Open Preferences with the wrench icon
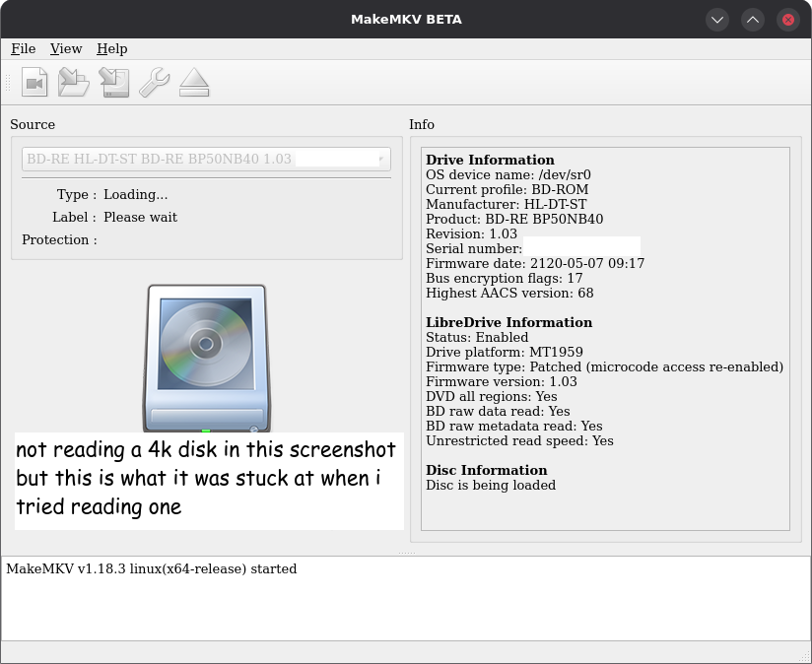 [x=154, y=83]
